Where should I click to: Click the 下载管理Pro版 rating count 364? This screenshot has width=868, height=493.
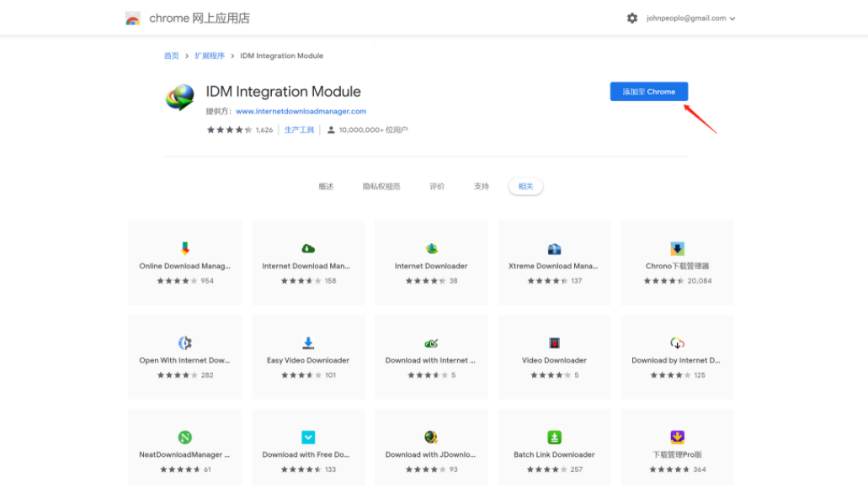click(700, 469)
